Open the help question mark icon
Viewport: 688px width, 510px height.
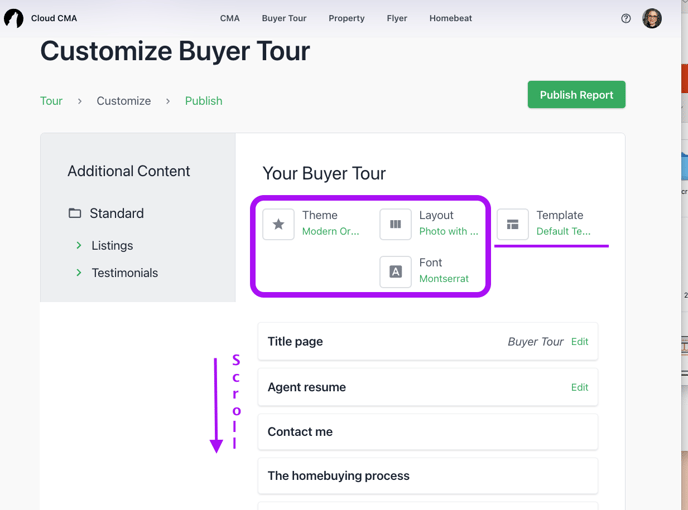point(626,18)
